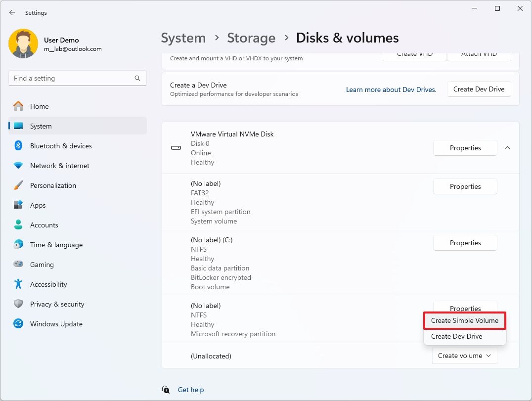The width and height of the screenshot is (532, 401).
Task: Collapse the VMware Virtual NVMe Disk section
Action: click(507, 148)
